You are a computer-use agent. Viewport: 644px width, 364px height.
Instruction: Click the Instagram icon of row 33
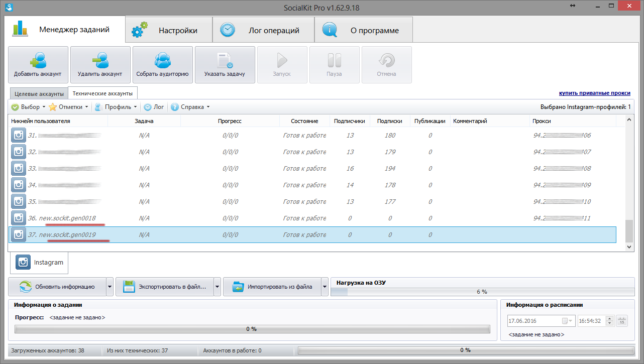19,168
